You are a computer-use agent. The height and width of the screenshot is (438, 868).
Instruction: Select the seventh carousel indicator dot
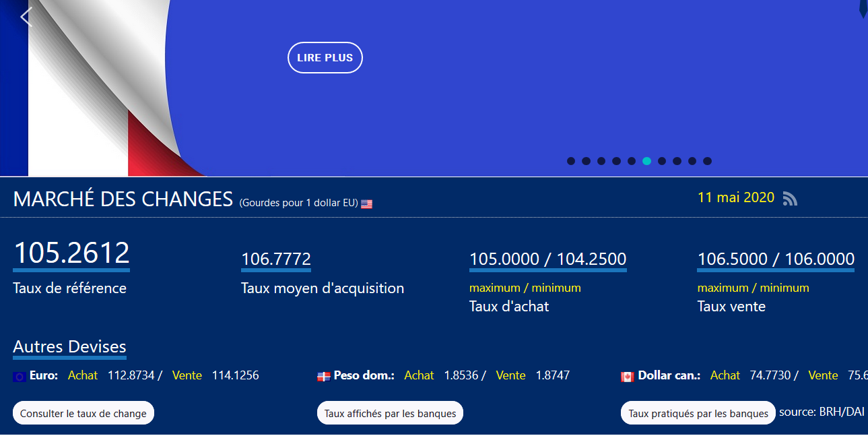click(x=662, y=161)
